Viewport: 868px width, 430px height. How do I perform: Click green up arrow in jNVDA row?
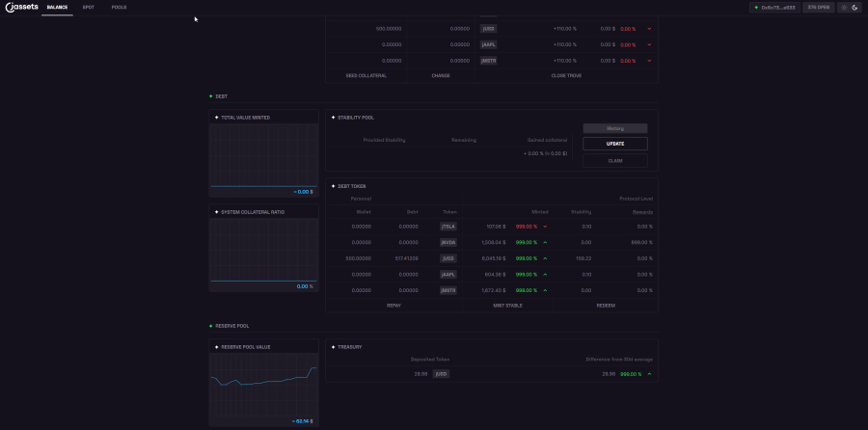pyautogui.click(x=545, y=242)
